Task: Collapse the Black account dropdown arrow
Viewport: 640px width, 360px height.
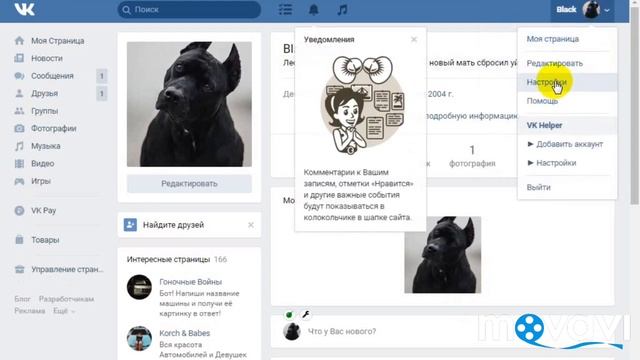Action: coord(607,10)
